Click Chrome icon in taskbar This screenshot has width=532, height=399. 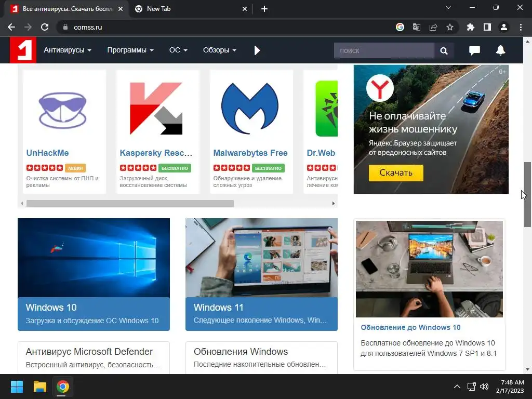63,387
